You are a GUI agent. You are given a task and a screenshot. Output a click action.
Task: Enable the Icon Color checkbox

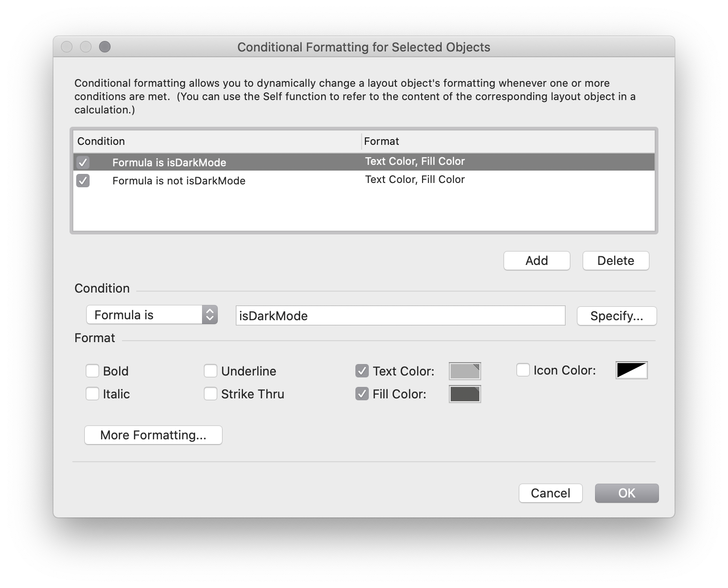tap(523, 369)
